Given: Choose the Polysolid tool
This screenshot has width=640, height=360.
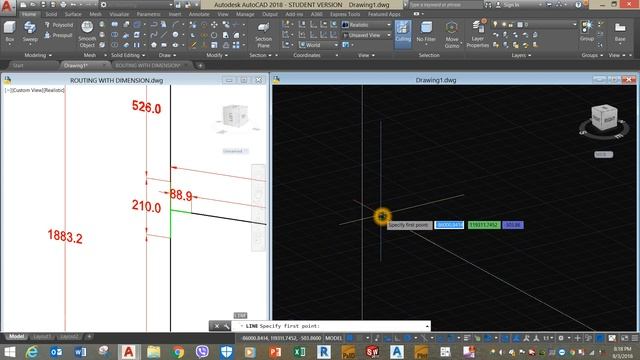Looking at the screenshot, I should click(x=58, y=25).
